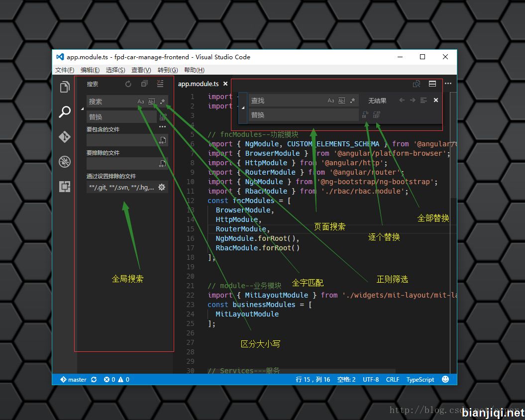525x420 pixels.
Task: Split the editor using the layout icon
Action: (432, 84)
